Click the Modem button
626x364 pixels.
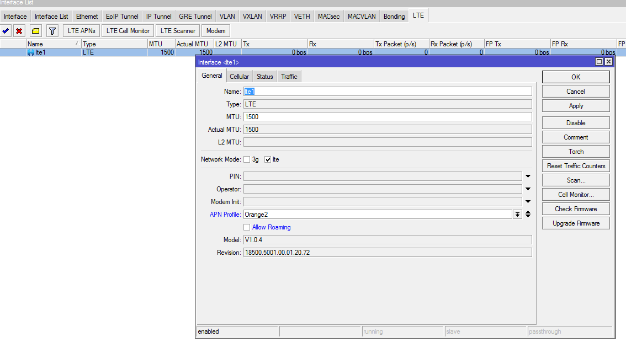[216, 31]
